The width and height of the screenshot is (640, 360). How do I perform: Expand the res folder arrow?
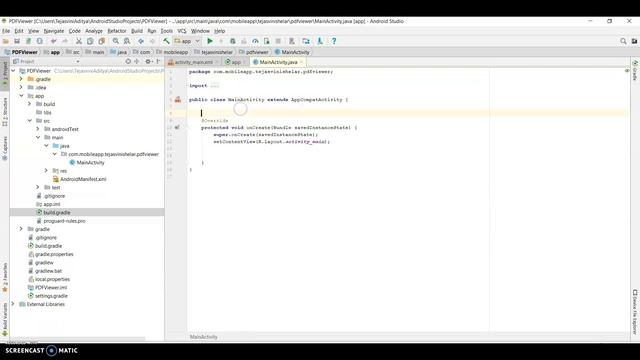click(x=46, y=171)
